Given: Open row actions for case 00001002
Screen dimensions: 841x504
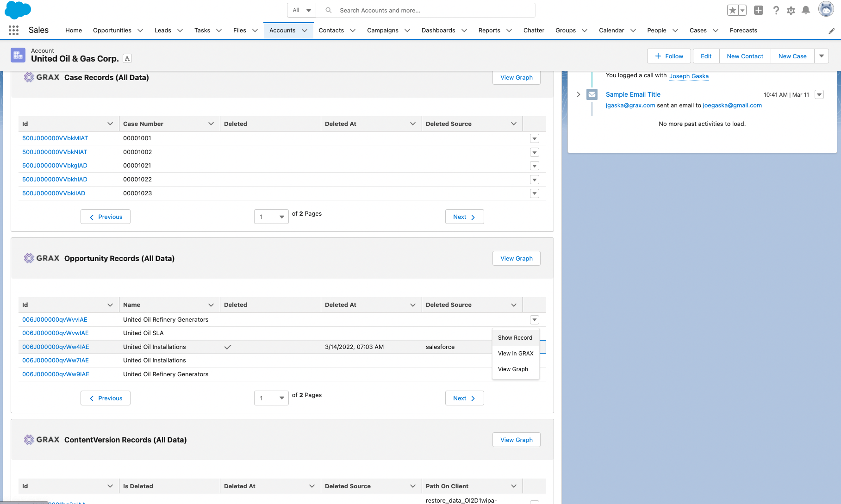Looking at the screenshot, I should [535, 152].
